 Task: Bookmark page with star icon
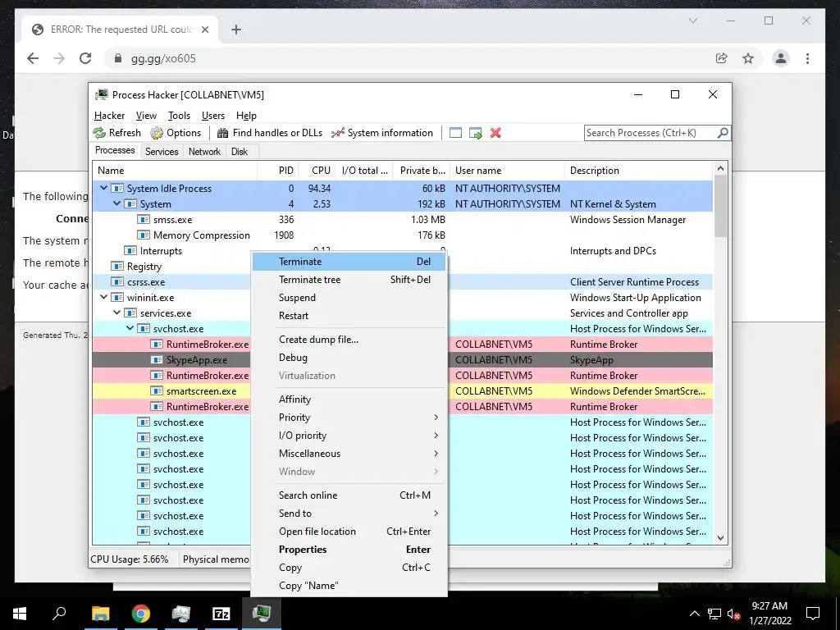[x=748, y=58]
